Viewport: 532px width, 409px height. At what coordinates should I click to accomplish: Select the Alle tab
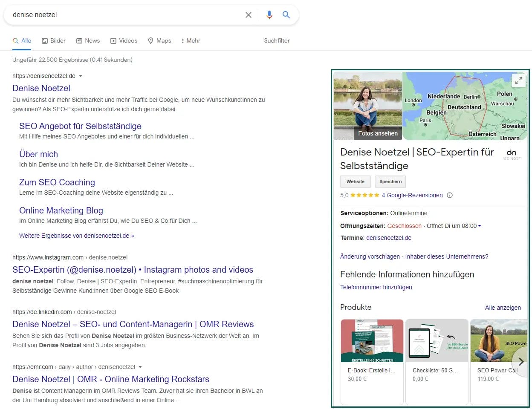tap(22, 40)
